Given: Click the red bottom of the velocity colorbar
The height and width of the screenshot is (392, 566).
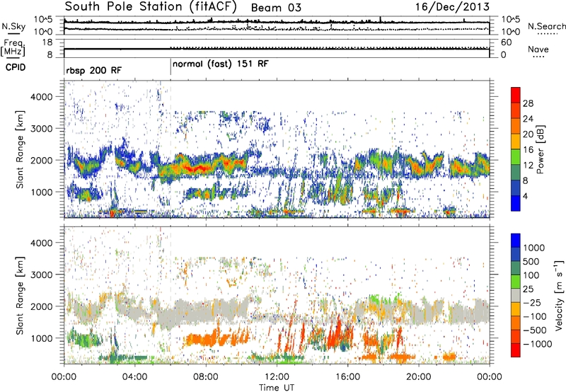Looking at the screenshot, I should 516,350.
